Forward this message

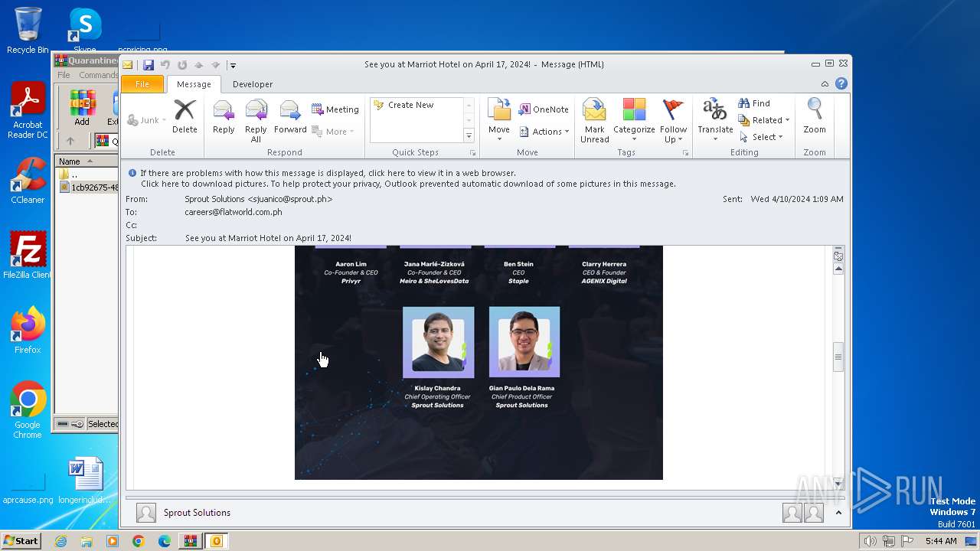290,116
